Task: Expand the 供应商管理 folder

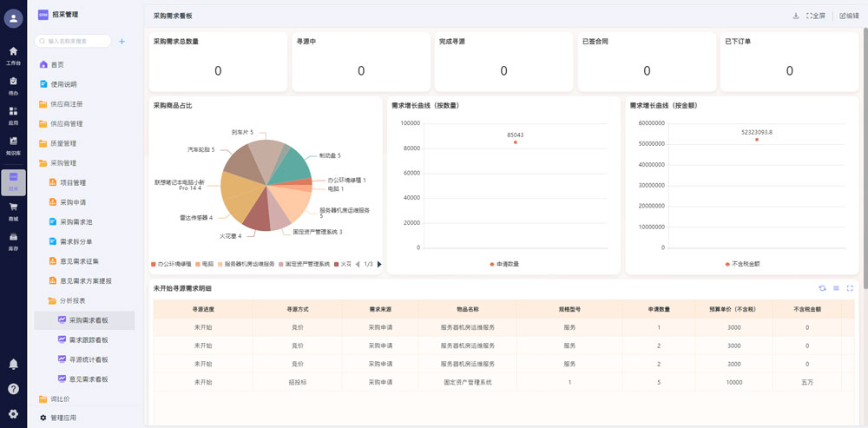Action: (66, 124)
